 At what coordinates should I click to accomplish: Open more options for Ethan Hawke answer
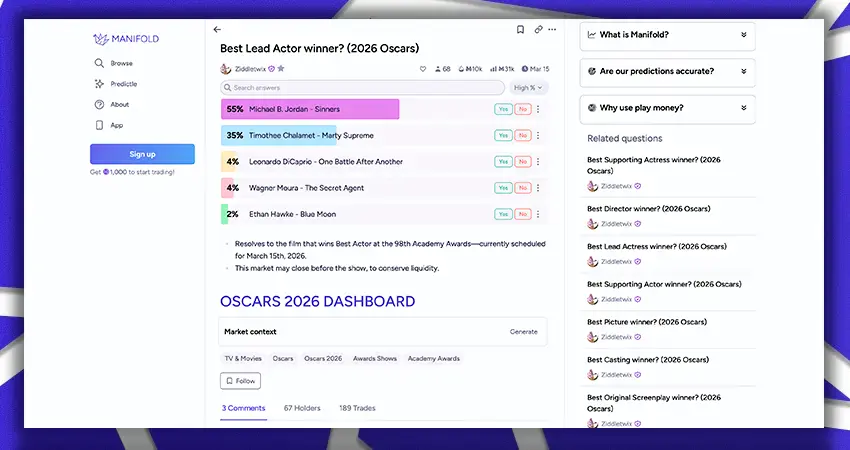coord(538,214)
